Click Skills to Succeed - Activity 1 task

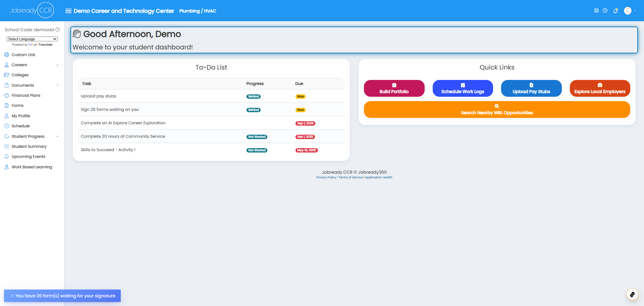tap(108, 150)
